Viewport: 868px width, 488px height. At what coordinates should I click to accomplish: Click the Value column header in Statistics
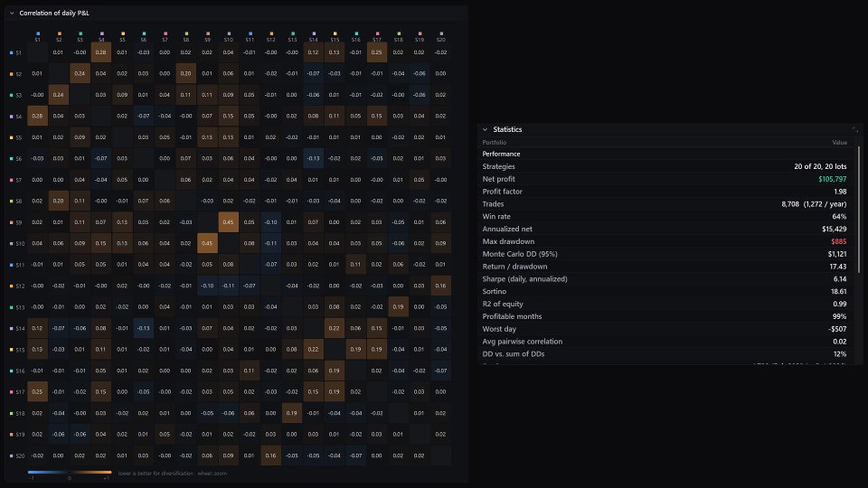click(839, 142)
